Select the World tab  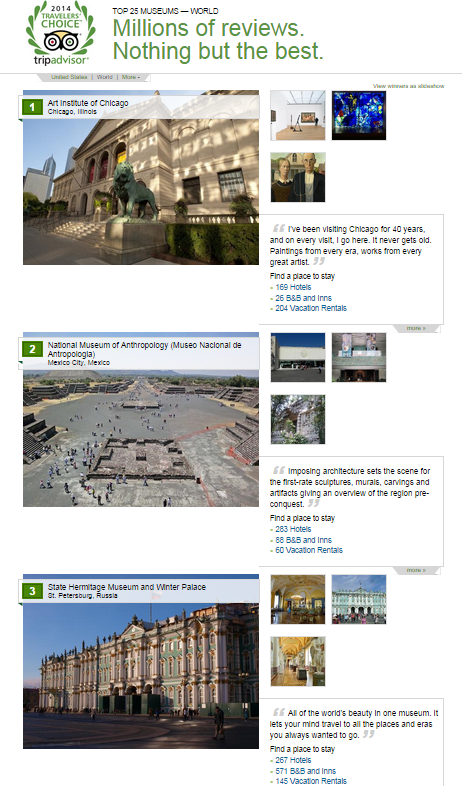104,77
